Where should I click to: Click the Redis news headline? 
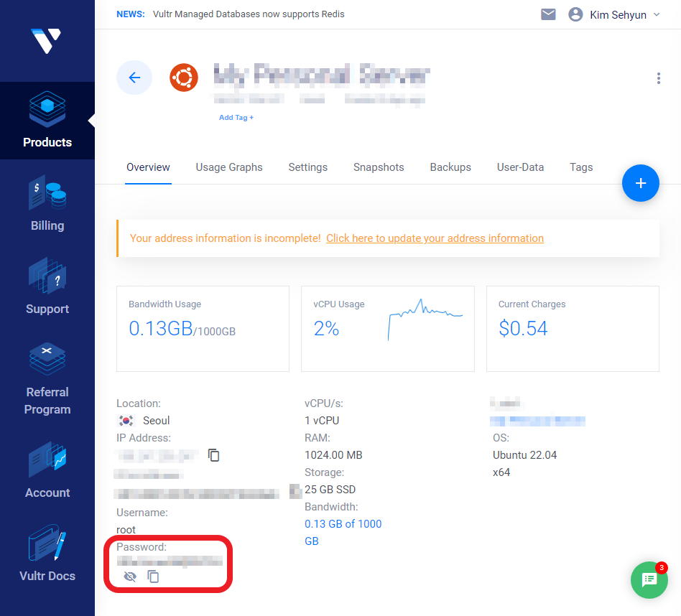[x=249, y=14]
